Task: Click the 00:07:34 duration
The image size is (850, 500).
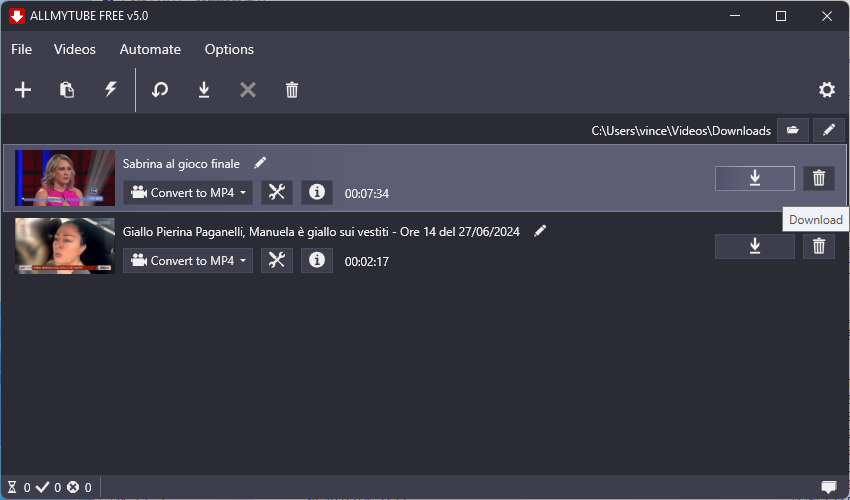Action: pyautogui.click(x=367, y=194)
